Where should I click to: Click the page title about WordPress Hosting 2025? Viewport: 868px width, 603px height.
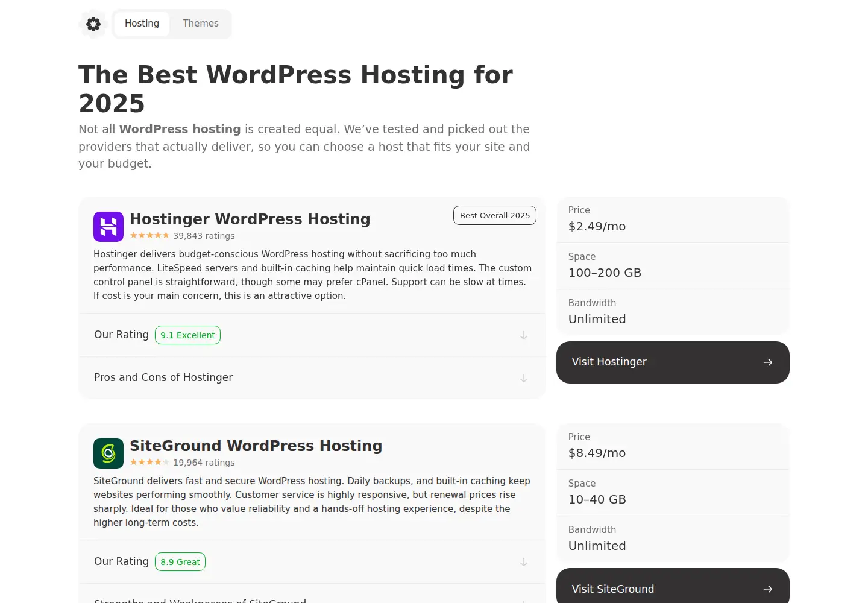click(x=295, y=89)
